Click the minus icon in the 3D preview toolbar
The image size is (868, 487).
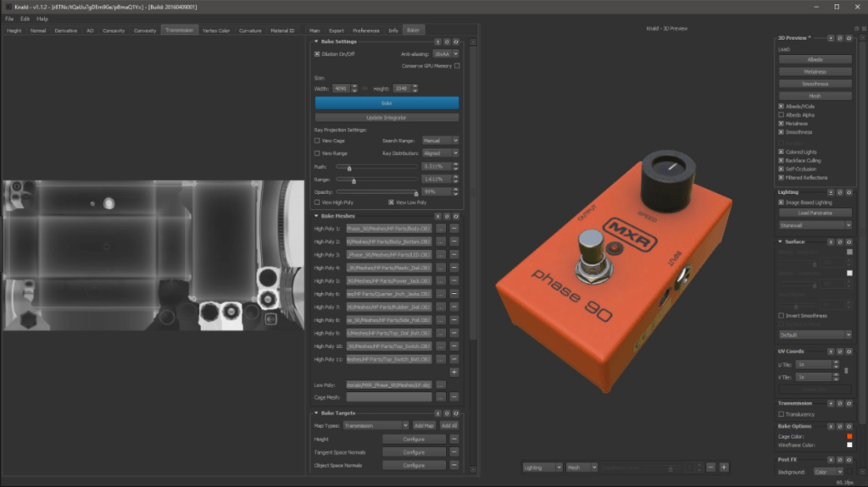pyautogui.click(x=712, y=467)
